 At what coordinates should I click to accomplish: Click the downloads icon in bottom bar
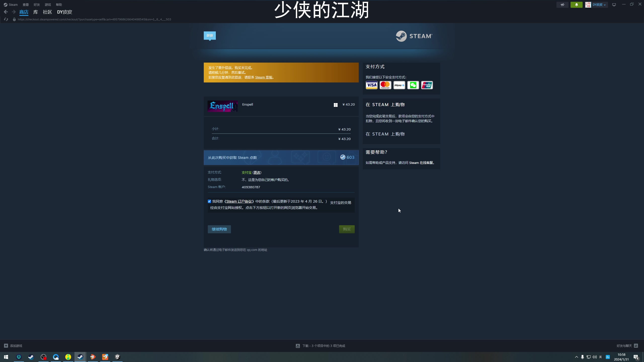coord(298,346)
